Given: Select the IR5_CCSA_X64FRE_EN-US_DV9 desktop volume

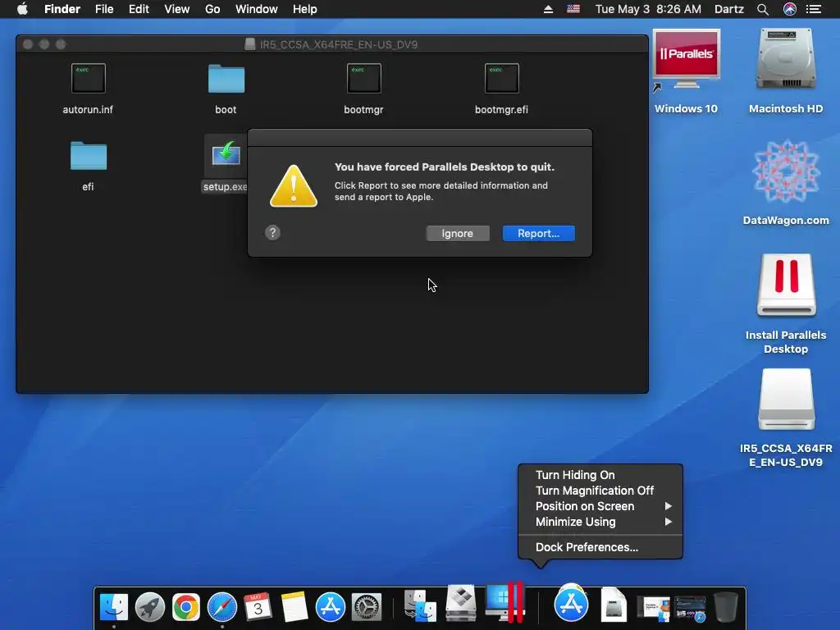Looking at the screenshot, I should 786,399.
